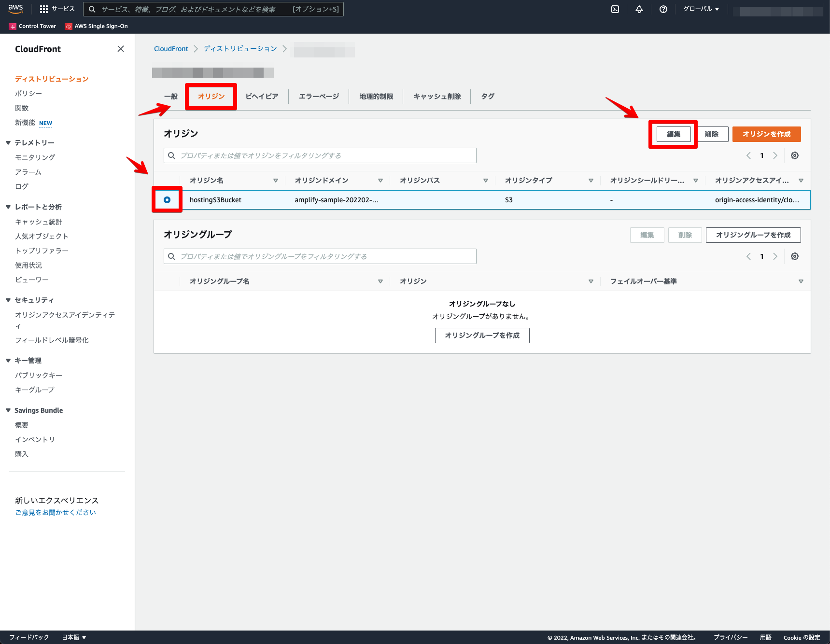Click ご意見をお聞かせください link

56,513
